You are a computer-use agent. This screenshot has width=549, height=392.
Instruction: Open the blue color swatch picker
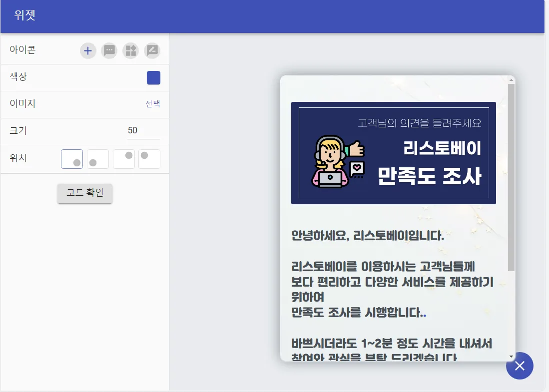coord(153,78)
